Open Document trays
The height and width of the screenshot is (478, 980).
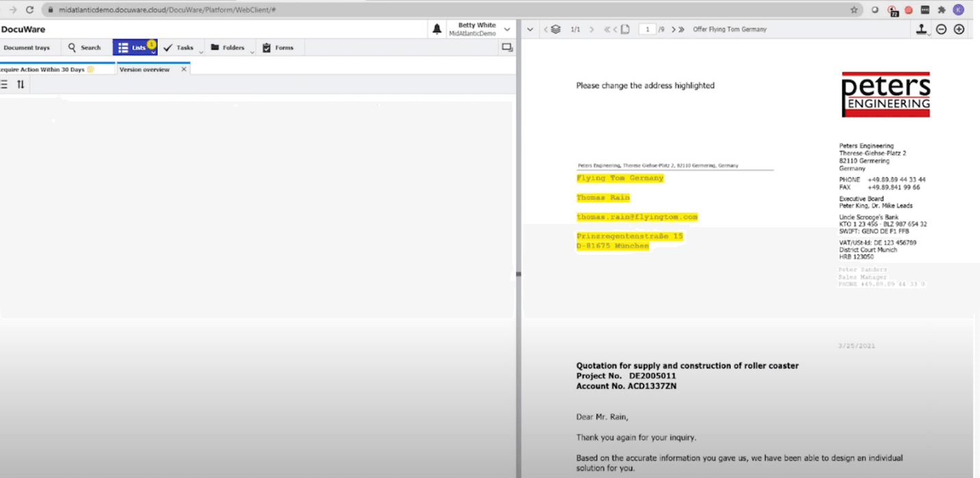coord(27,48)
